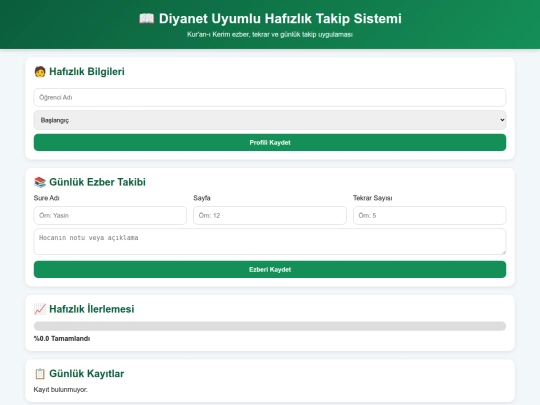Click the '%0.0 Tamamlandı' text

(x=62, y=339)
